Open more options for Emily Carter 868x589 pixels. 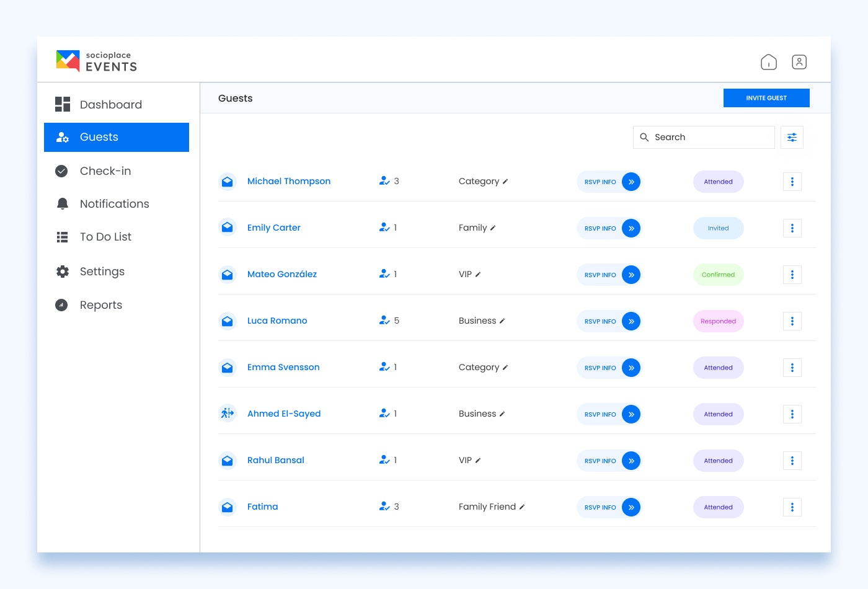792,228
